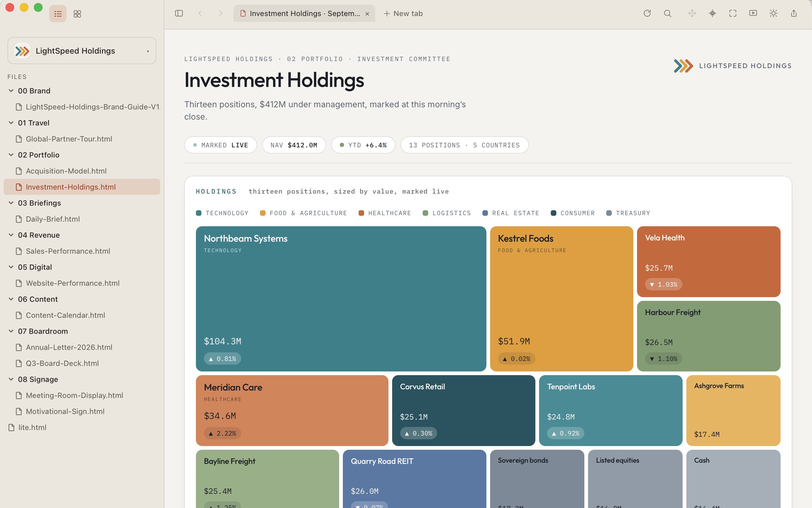Screen dimensions: 812x508
Task: Select the Corvus Retail holding tile
Action: (x=464, y=411)
